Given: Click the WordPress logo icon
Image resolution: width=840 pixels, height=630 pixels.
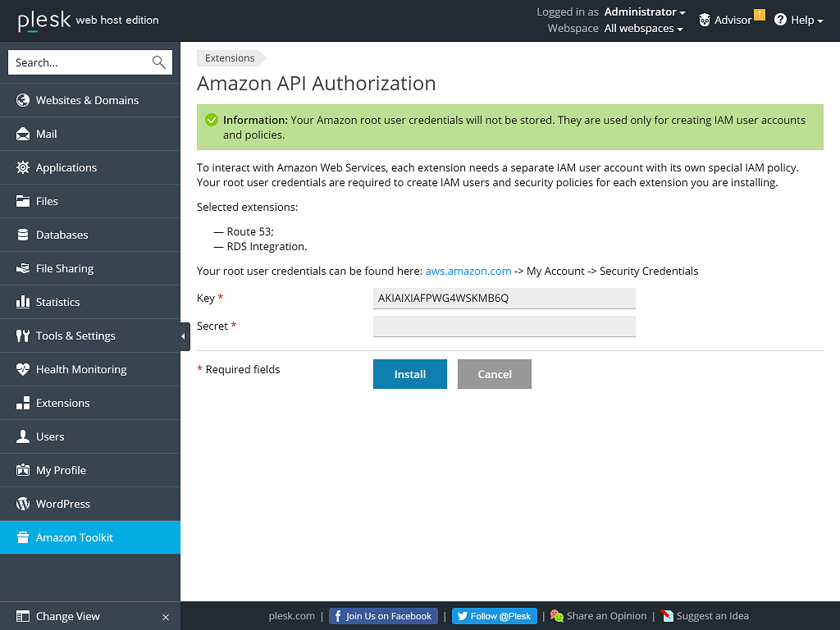Looking at the screenshot, I should pos(22,504).
